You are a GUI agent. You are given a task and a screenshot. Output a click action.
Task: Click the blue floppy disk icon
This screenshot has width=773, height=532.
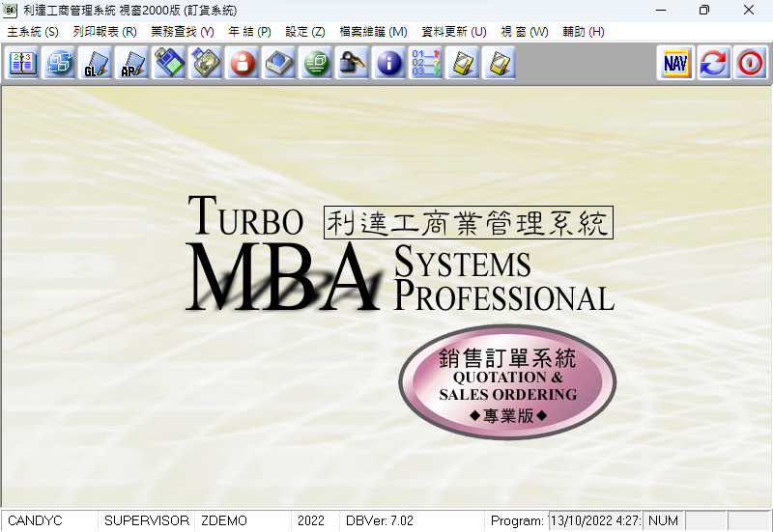(x=169, y=63)
